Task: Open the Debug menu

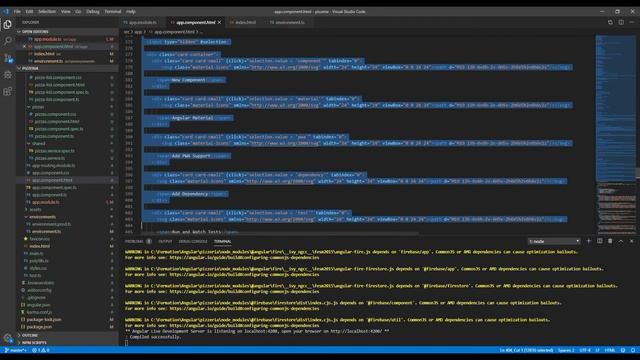Action: (93, 11)
